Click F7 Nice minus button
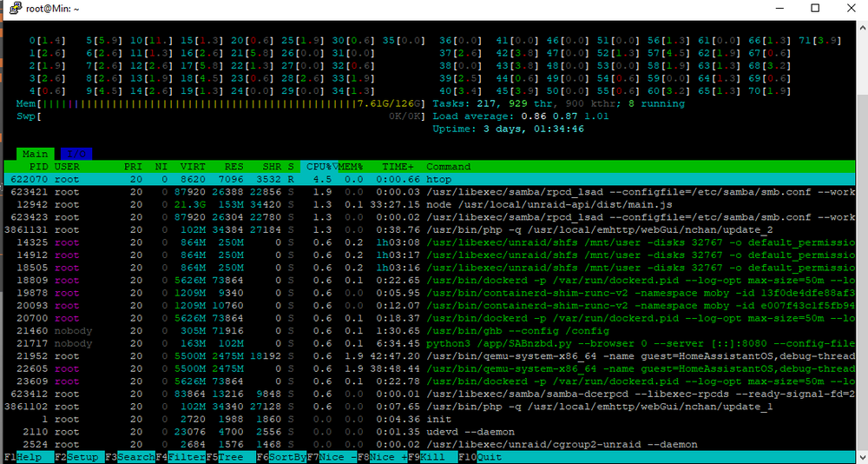 (x=332, y=457)
